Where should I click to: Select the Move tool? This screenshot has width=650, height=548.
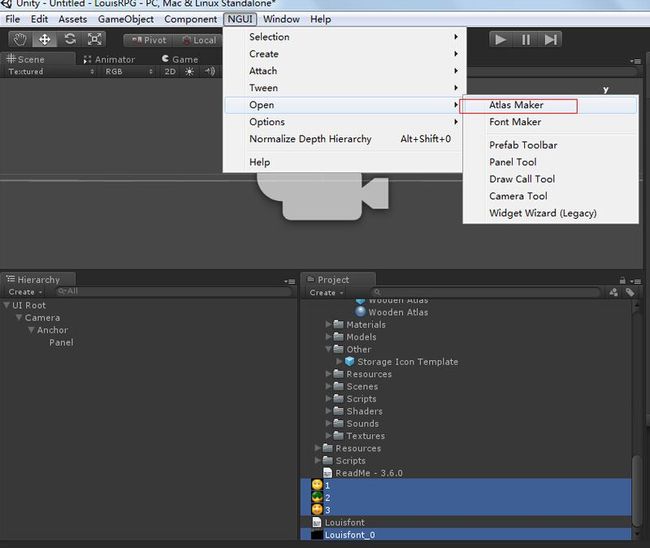(x=45, y=40)
